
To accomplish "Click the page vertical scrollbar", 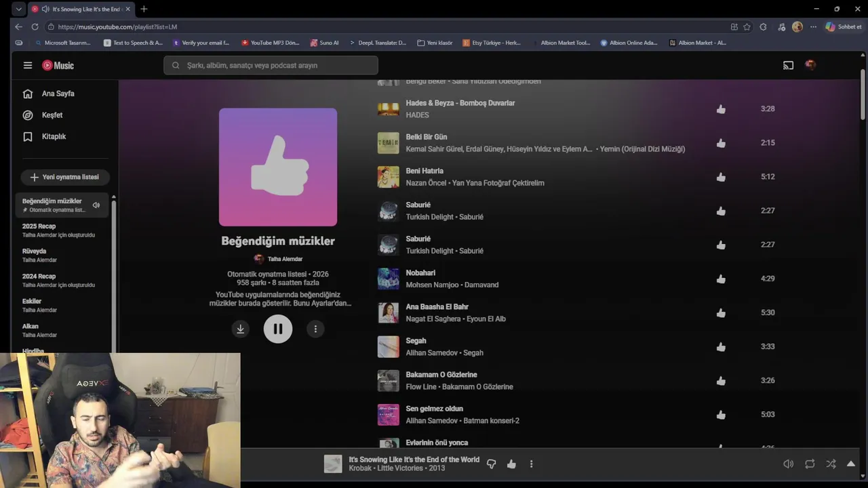I will 863,95.
